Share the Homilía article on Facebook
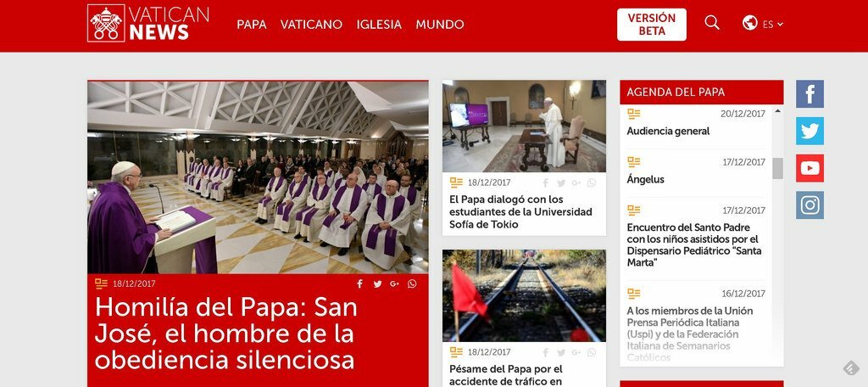The image size is (868, 387). tap(359, 283)
